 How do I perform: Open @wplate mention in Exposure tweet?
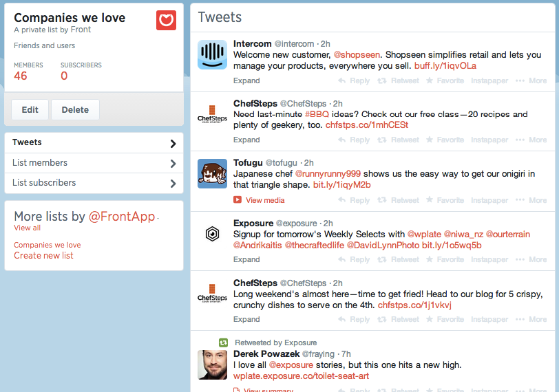tap(424, 235)
